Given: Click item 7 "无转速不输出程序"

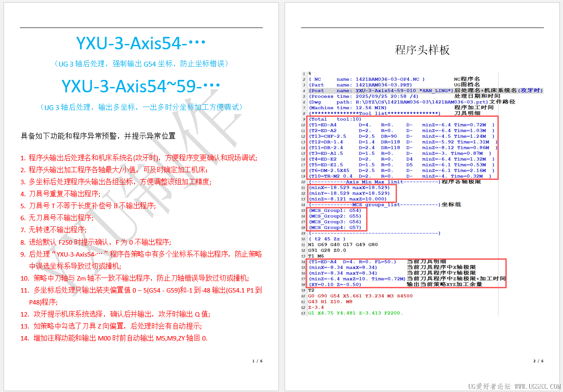Looking at the screenshot, I should 53,230.
